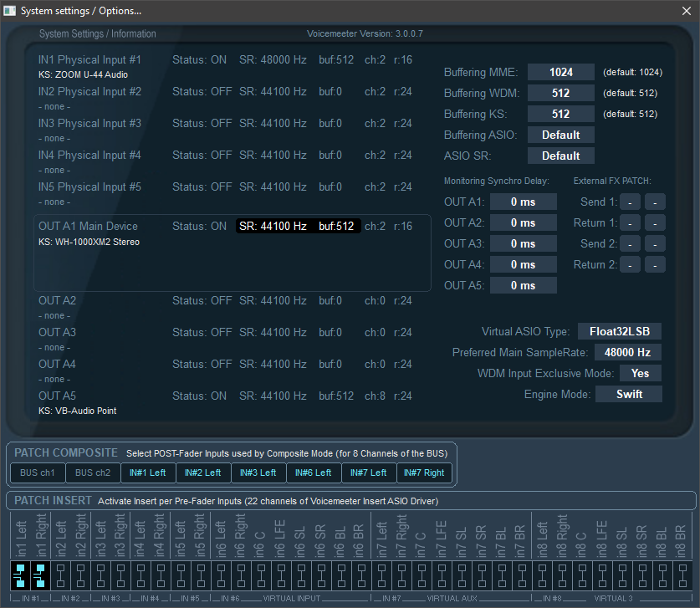Toggle the in1 Left insert patch icon
Screen dimensions: 700x608
21,575
